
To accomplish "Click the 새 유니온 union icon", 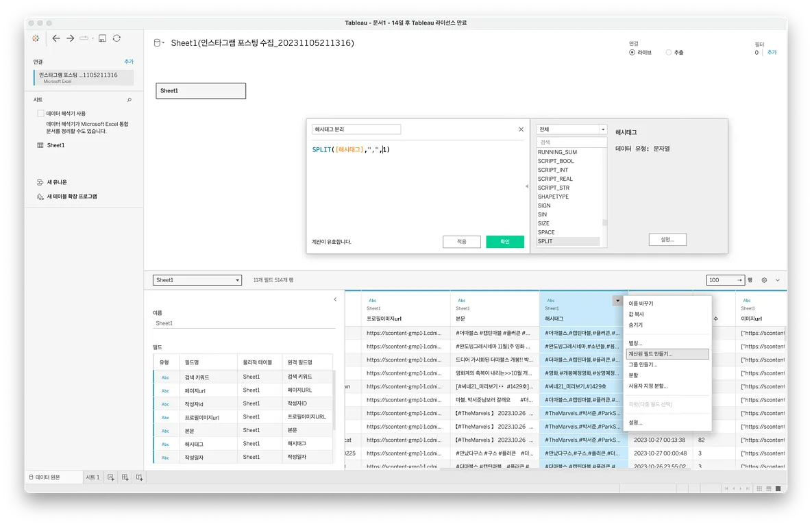I will 40,182.
